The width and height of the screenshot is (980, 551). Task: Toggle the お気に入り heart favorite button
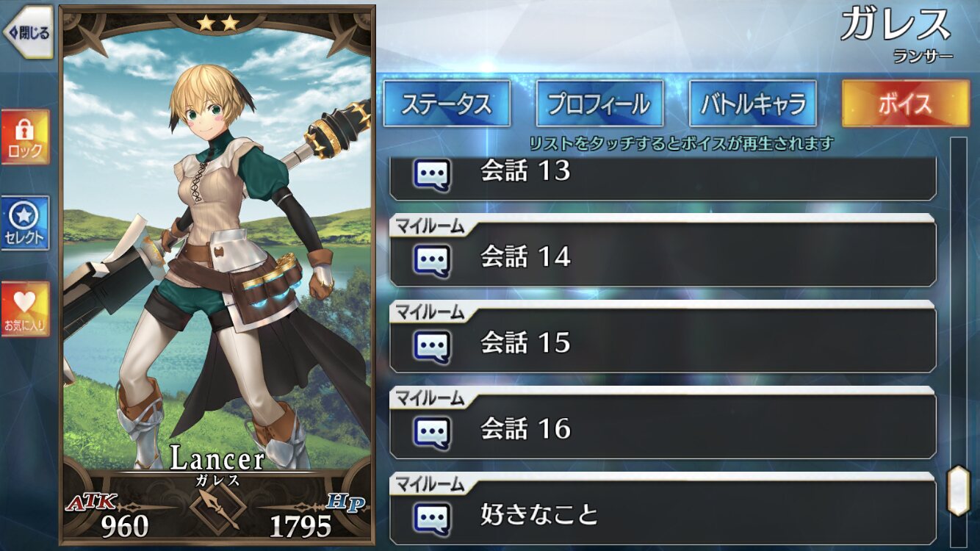tap(26, 309)
